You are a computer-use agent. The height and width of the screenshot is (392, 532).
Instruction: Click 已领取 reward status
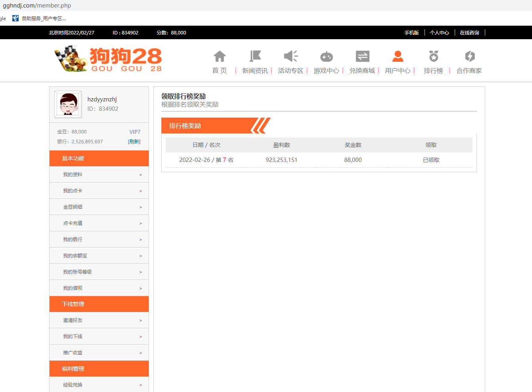(x=431, y=160)
